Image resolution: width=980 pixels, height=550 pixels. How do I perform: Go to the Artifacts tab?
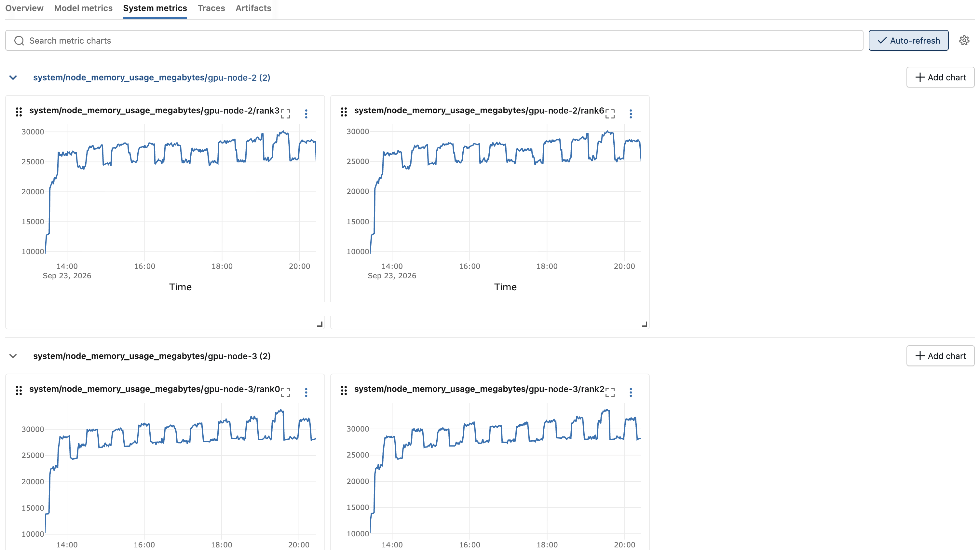[x=253, y=8]
